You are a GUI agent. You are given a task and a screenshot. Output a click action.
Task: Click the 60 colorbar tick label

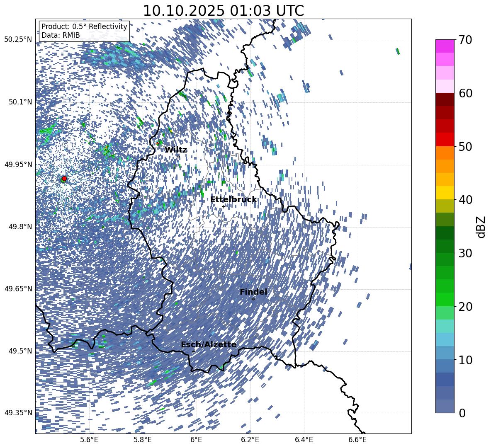[466, 93]
